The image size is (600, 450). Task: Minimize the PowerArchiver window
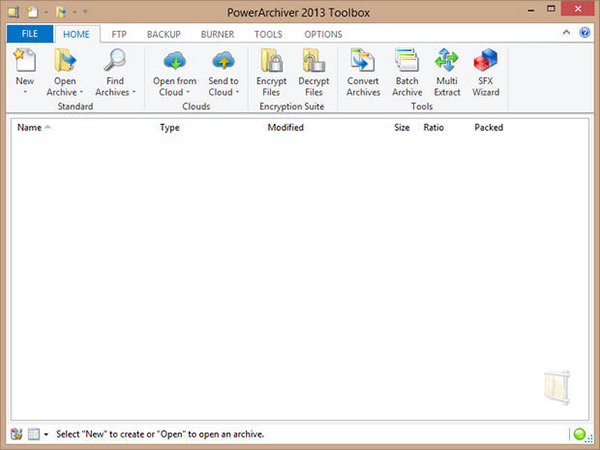pos(531,10)
